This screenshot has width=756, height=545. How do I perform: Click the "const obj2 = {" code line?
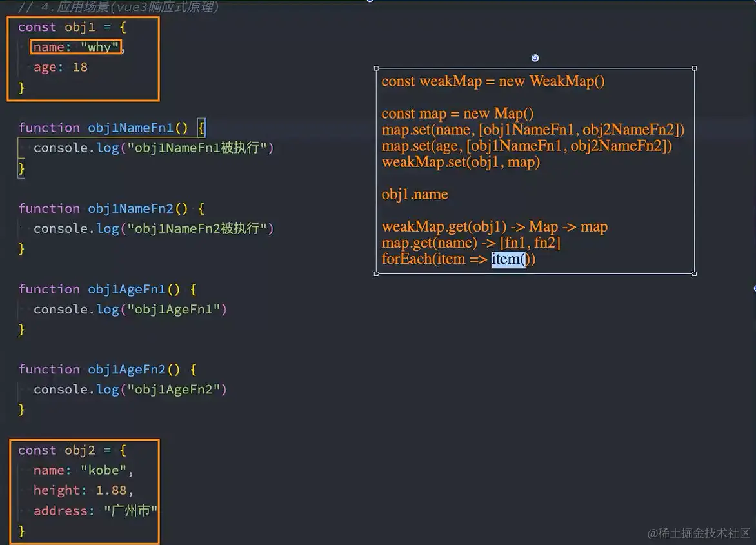[72, 450]
